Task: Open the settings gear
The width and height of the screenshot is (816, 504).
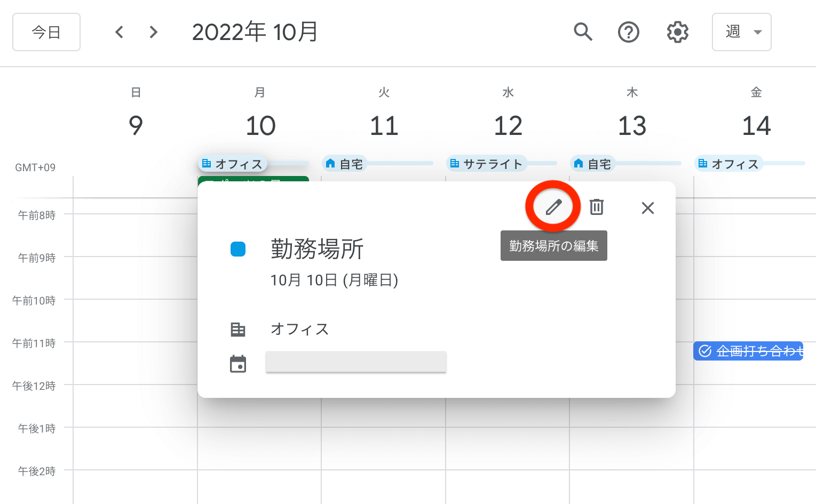Action: tap(676, 32)
